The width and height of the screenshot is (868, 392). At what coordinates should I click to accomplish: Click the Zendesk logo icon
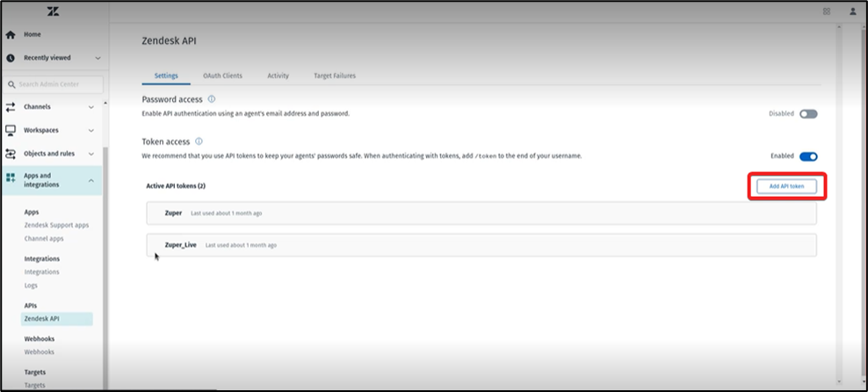pyautogui.click(x=53, y=11)
